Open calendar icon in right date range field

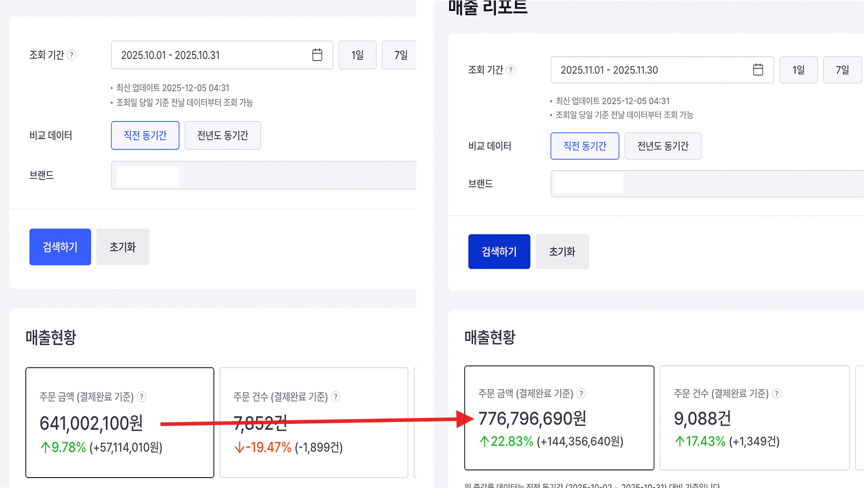pos(758,70)
